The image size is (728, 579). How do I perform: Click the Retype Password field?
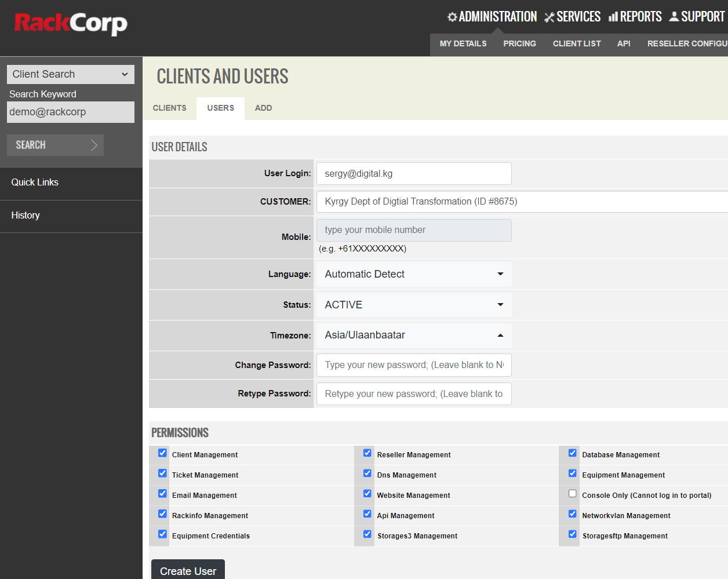(x=414, y=394)
